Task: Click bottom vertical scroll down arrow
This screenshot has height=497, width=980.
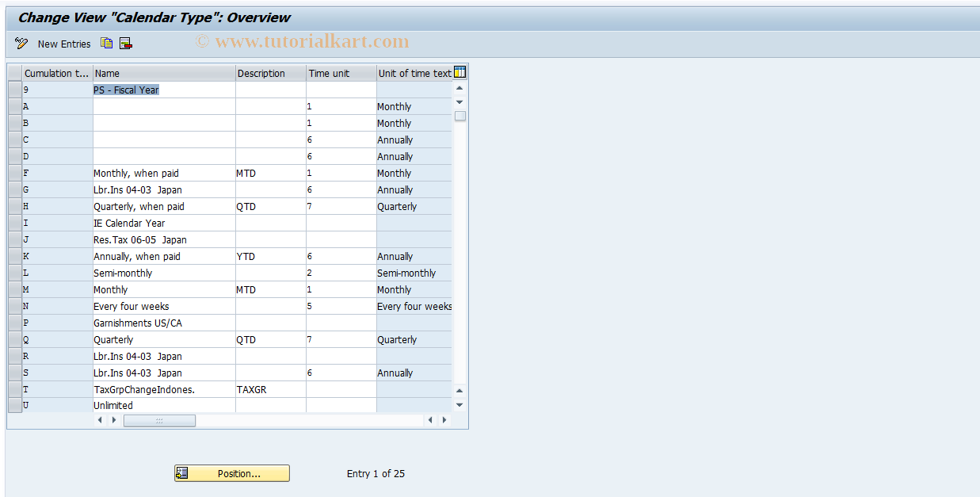Action: (x=459, y=405)
